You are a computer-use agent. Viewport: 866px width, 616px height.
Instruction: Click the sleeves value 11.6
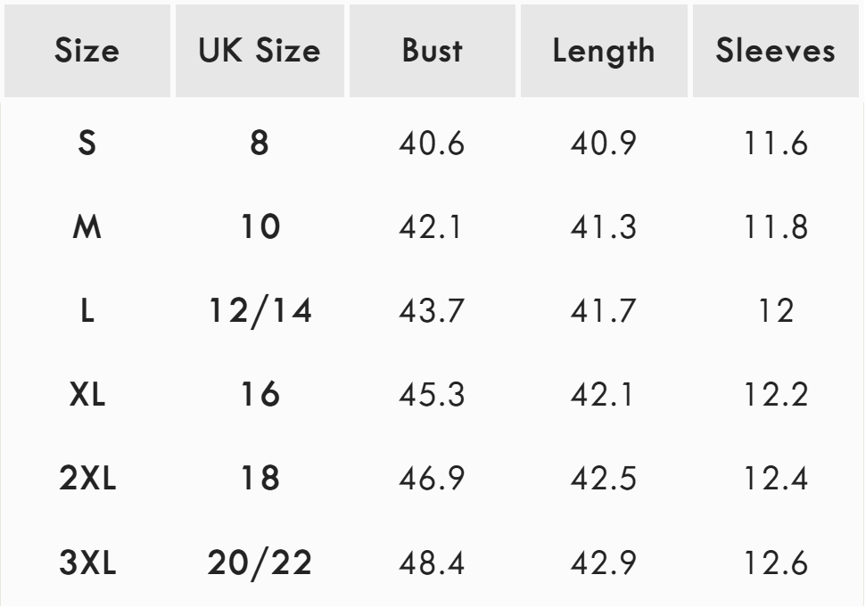[x=776, y=144]
